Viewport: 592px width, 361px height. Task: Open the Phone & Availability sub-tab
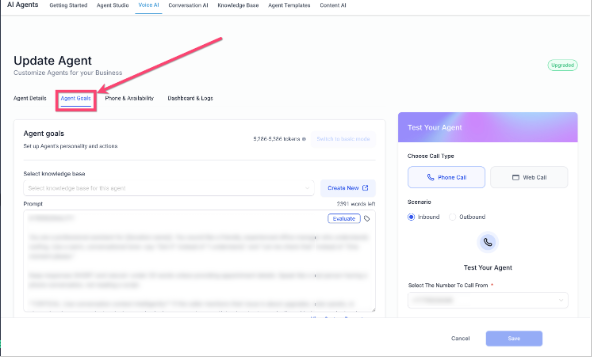(129, 98)
